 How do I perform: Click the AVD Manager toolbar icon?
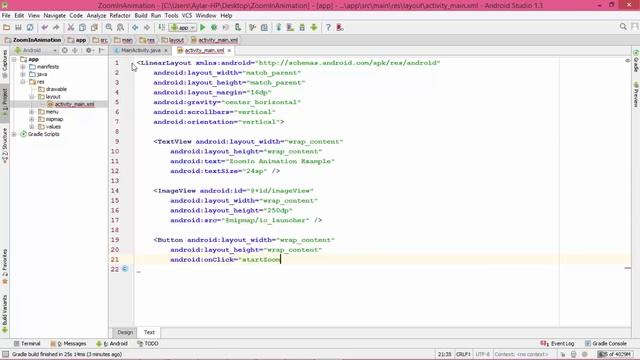290,27
